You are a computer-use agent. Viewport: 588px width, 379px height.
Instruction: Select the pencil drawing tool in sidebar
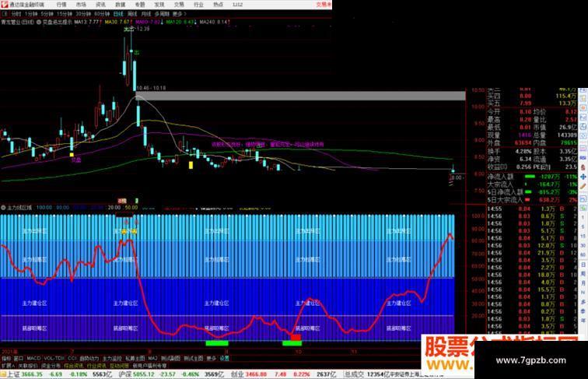tap(583, 186)
